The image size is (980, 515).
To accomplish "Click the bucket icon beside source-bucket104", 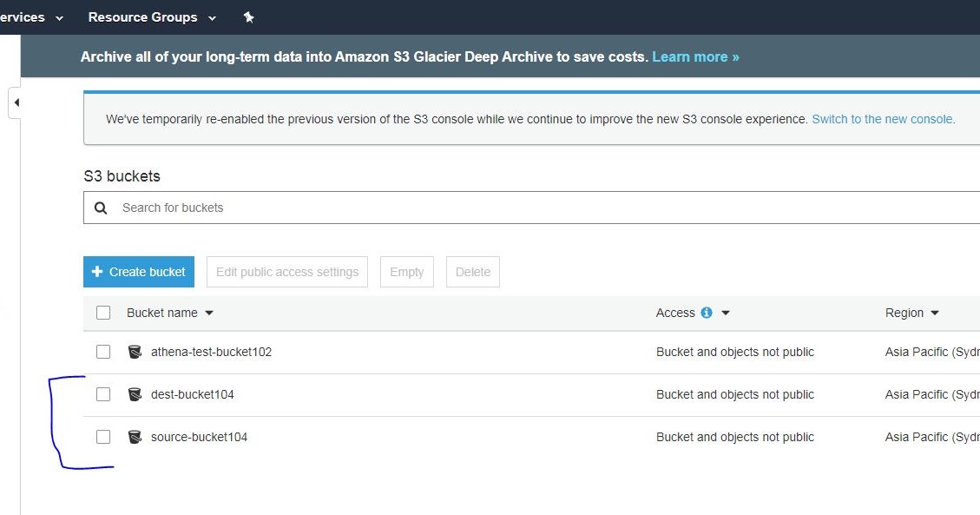I will [x=135, y=436].
